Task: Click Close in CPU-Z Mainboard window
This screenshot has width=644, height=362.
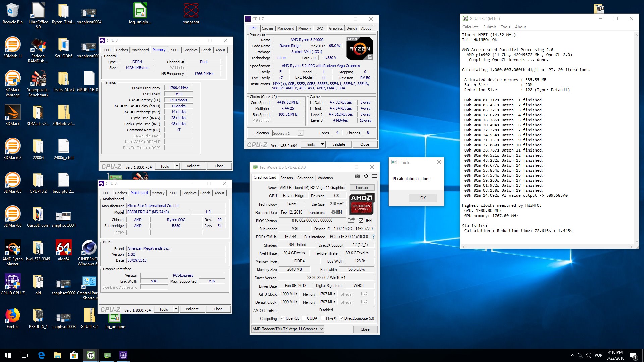Action: pos(218,309)
